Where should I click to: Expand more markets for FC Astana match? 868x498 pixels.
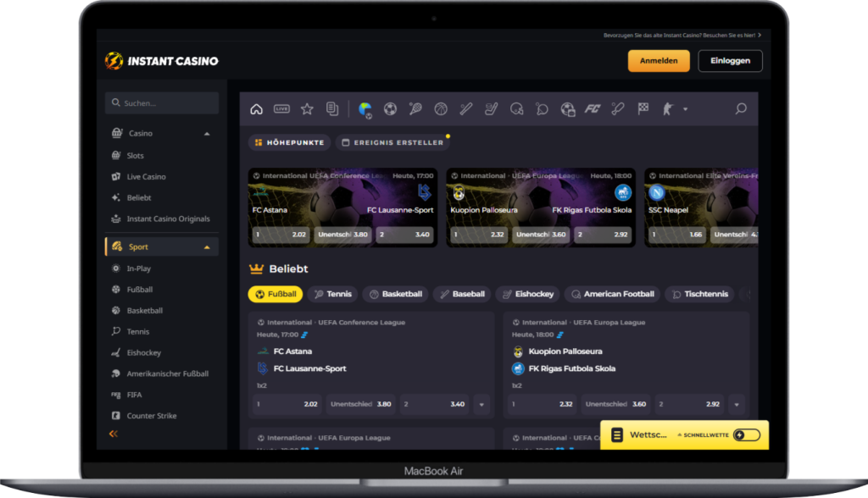pos(481,405)
